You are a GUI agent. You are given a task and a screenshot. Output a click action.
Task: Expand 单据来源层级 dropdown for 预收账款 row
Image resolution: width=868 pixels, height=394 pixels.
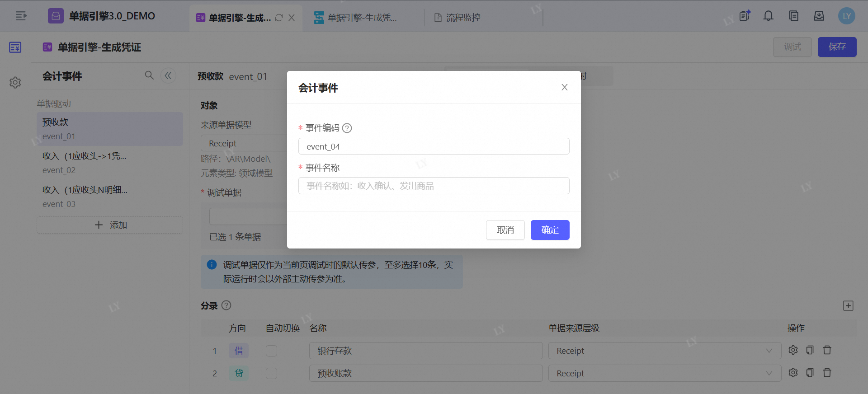coord(665,373)
